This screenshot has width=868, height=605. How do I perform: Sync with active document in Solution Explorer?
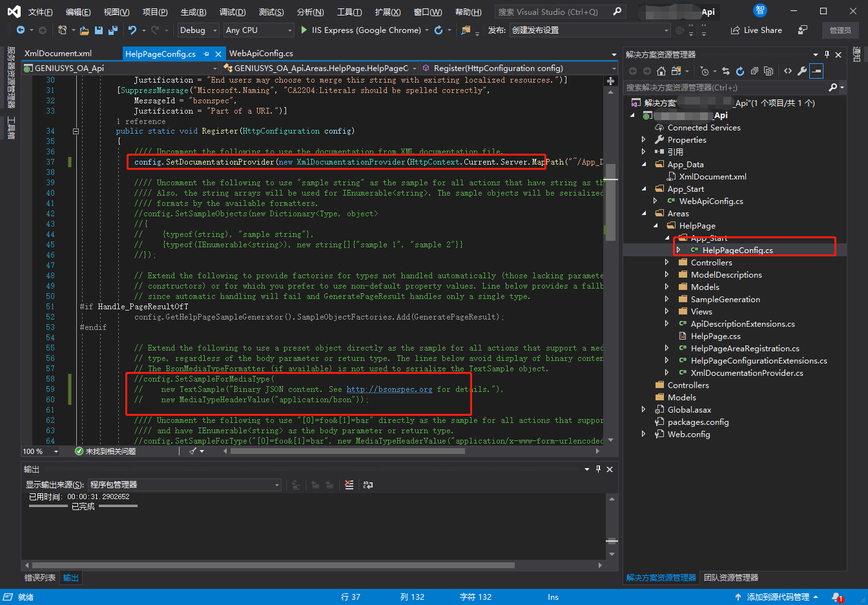(x=726, y=71)
